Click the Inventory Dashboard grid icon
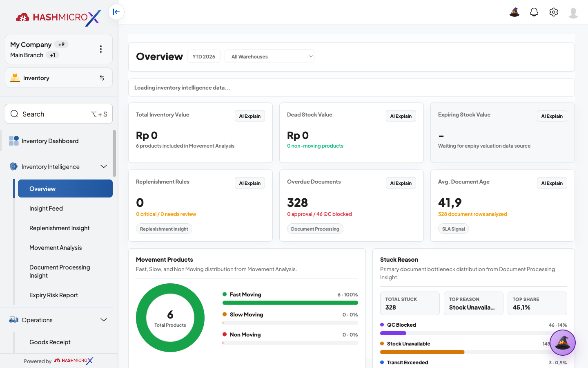This screenshot has height=368, width=588. [x=14, y=141]
